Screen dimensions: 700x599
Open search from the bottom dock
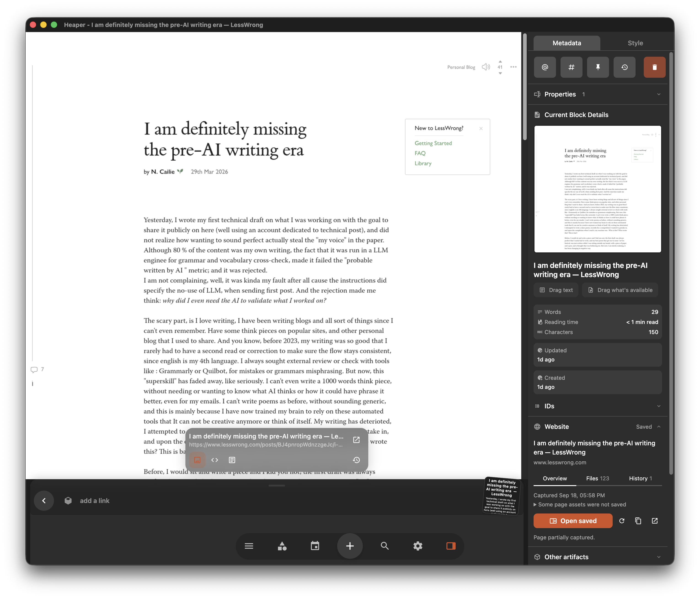point(385,546)
